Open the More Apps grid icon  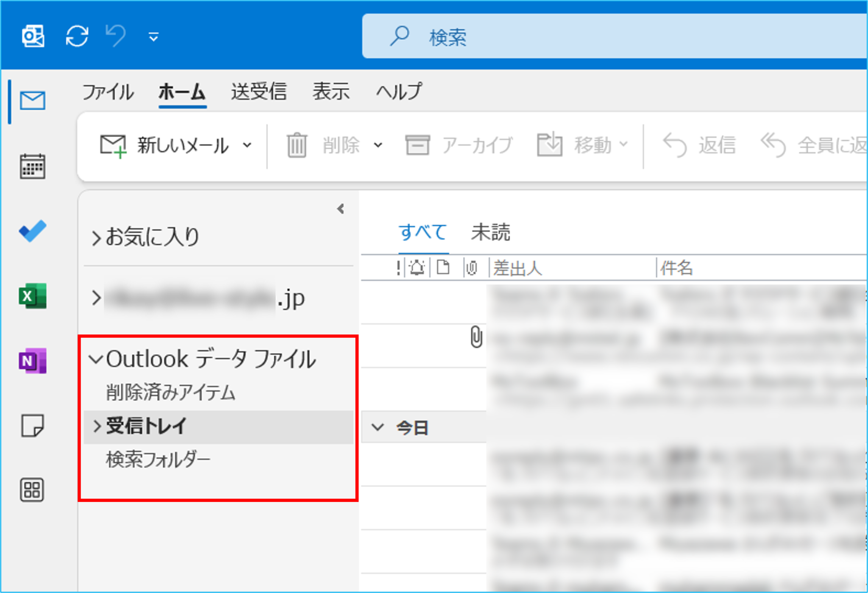click(x=32, y=490)
